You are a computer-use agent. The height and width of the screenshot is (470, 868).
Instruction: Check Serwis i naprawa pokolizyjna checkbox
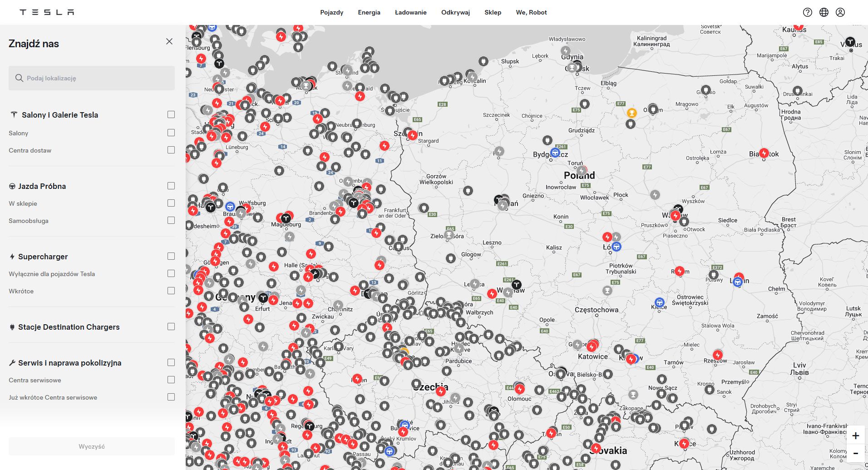[171, 362]
